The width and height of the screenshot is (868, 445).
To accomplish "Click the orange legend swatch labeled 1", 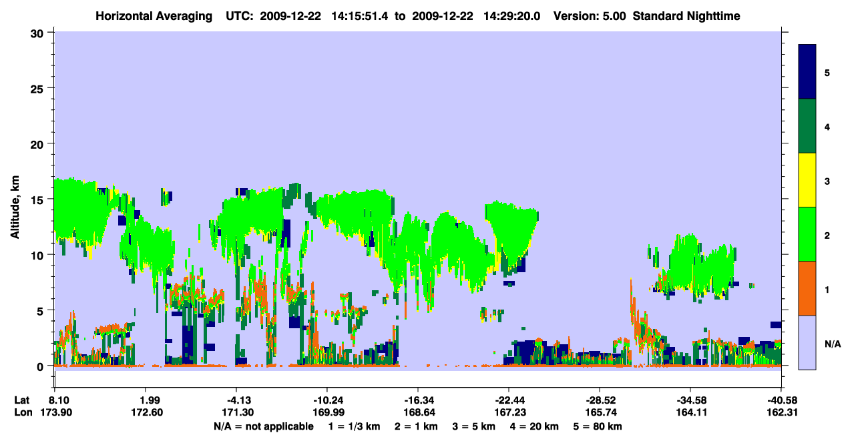I will 807,288.
